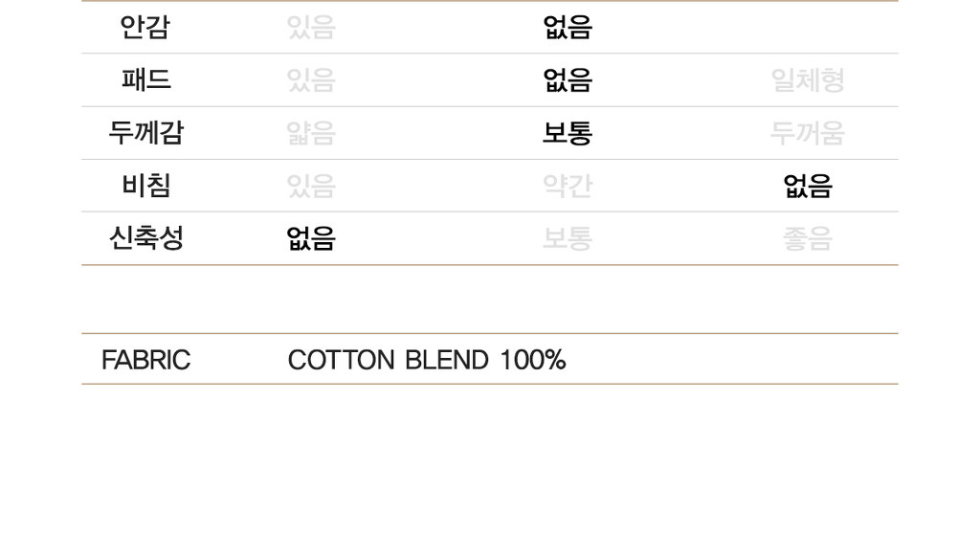Select 없음 in the 안감 row

point(568,28)
